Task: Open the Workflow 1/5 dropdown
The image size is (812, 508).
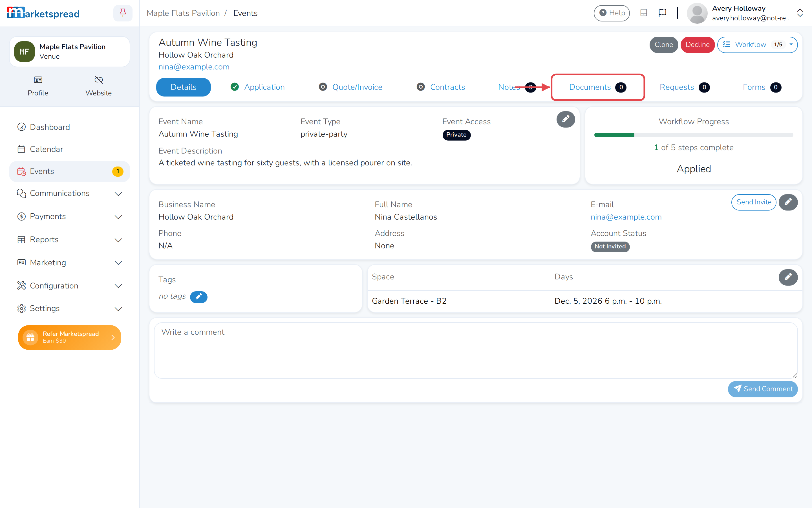Action: pos(757,45)
